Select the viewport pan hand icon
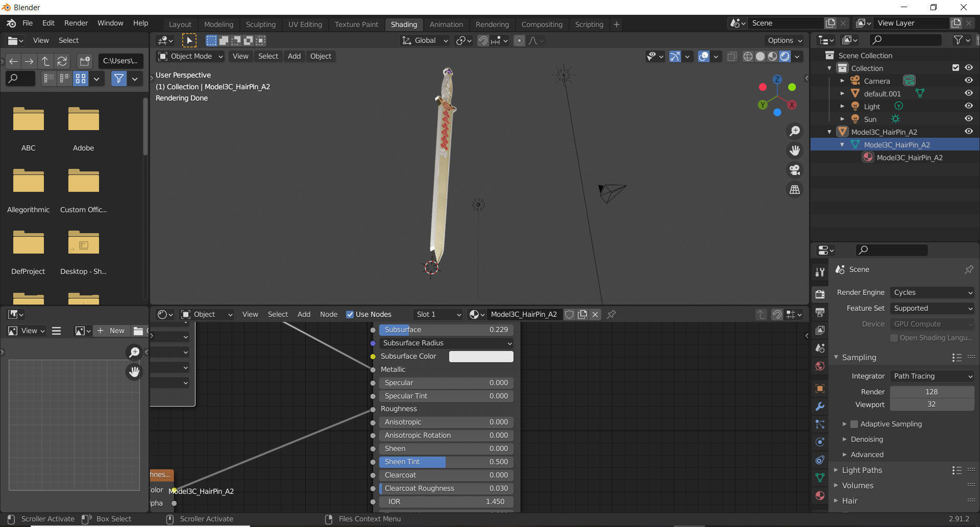980x527 pixels. (x=795, y=150)
